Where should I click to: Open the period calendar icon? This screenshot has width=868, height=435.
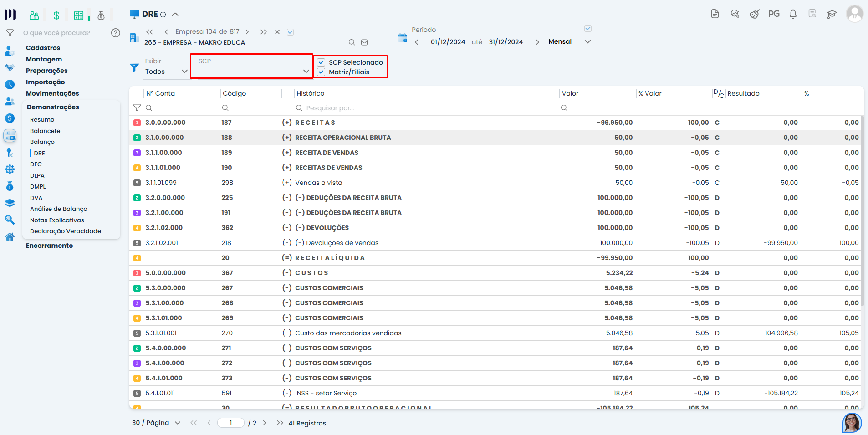402,38
